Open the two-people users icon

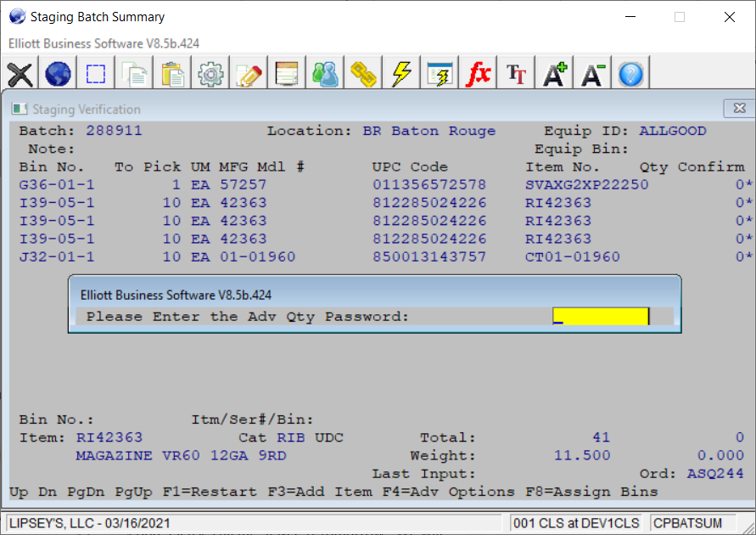[x=325, y=74]
